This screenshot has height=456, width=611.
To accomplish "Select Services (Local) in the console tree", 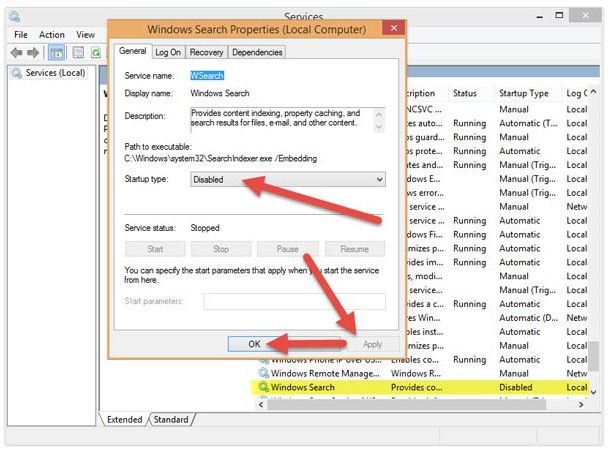I will (x=55, y=73).
